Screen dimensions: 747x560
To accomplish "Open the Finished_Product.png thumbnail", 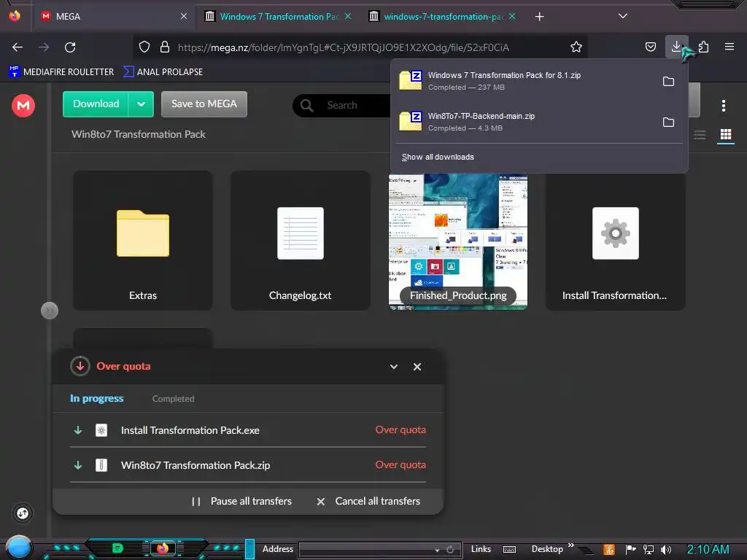I will click(458, 242).
